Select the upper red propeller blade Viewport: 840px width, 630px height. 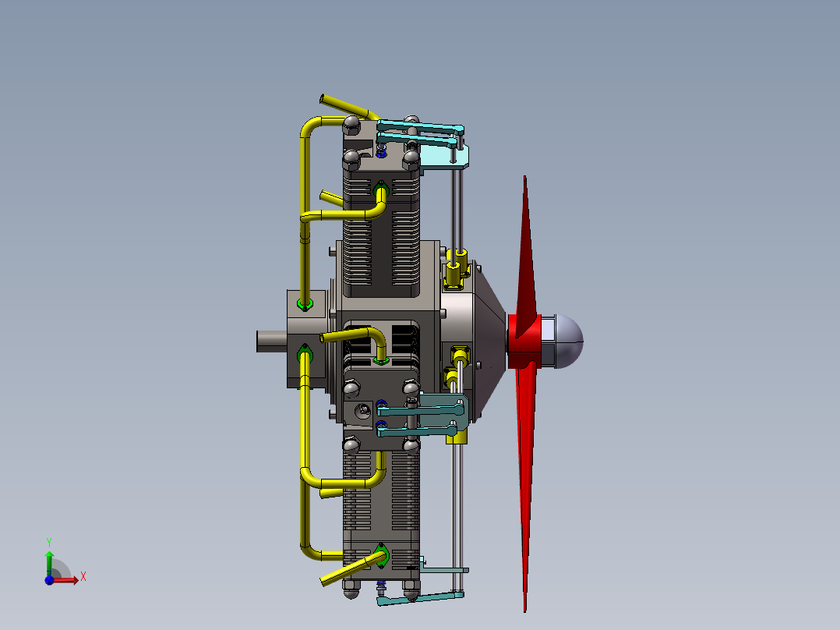coord(527,257)
